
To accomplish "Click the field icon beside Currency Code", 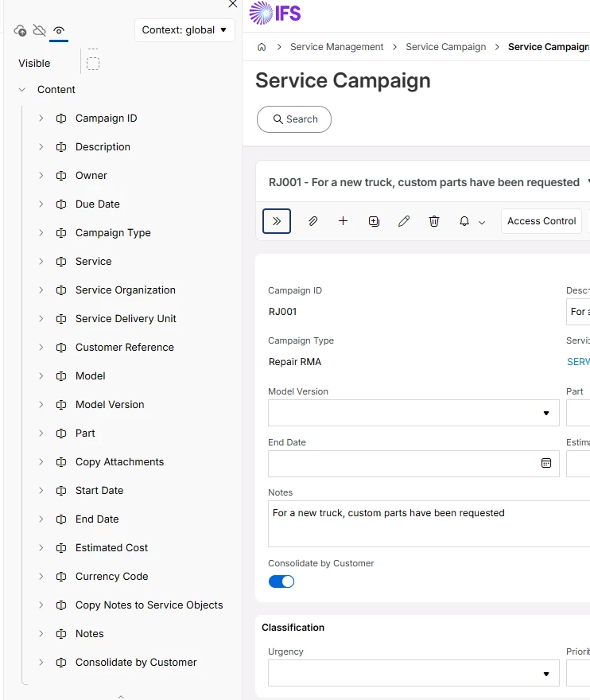I will coord(61,577).
